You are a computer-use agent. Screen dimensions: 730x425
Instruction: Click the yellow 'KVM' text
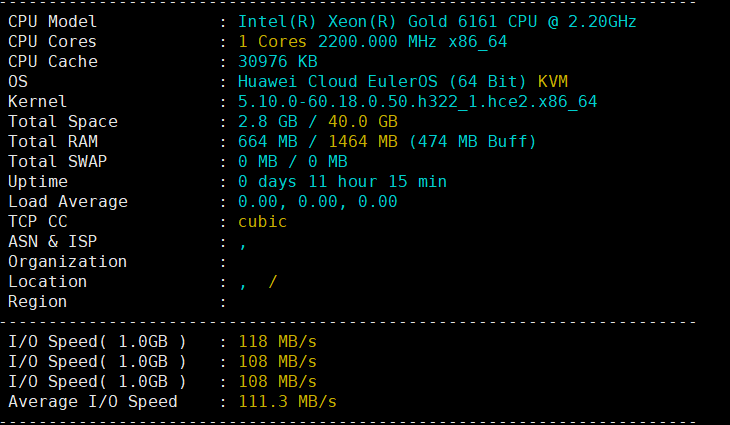553,81
